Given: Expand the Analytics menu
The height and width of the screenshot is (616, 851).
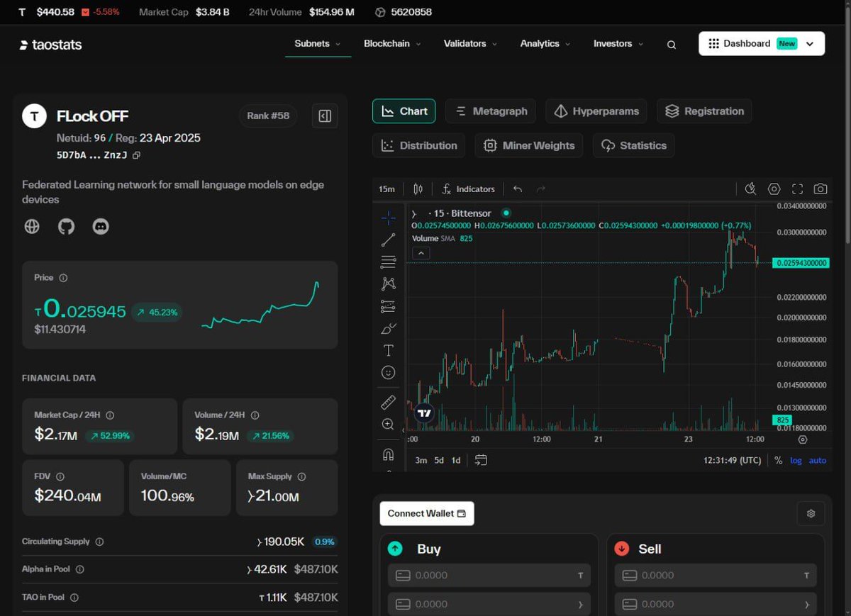Looking at the screenshot, I should (545, 43).
